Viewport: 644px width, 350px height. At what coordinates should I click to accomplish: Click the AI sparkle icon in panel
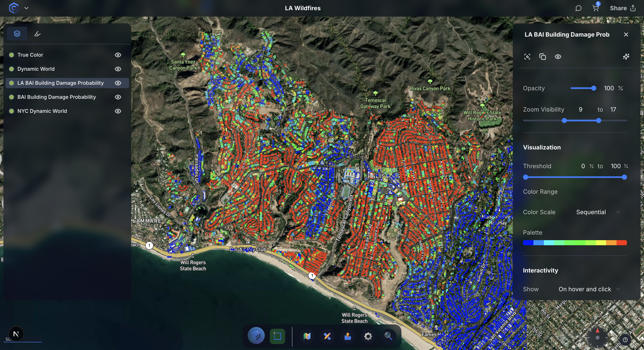[626, 57]
